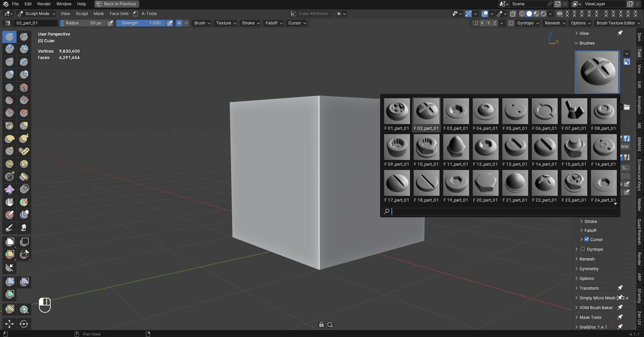The height and width of the screenshot is (337, 644).
Task: Open the Sculpt menu
Action: tap(82, 13)
